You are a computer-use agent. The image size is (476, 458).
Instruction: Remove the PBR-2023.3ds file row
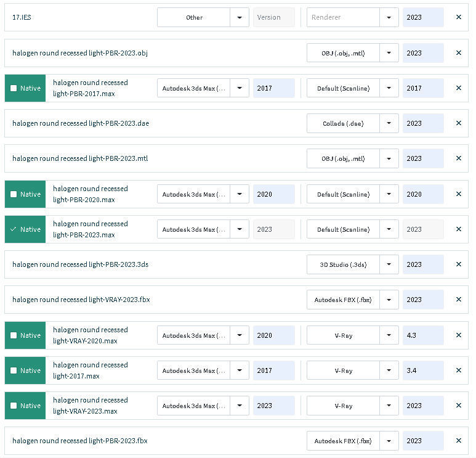(458, 264)
